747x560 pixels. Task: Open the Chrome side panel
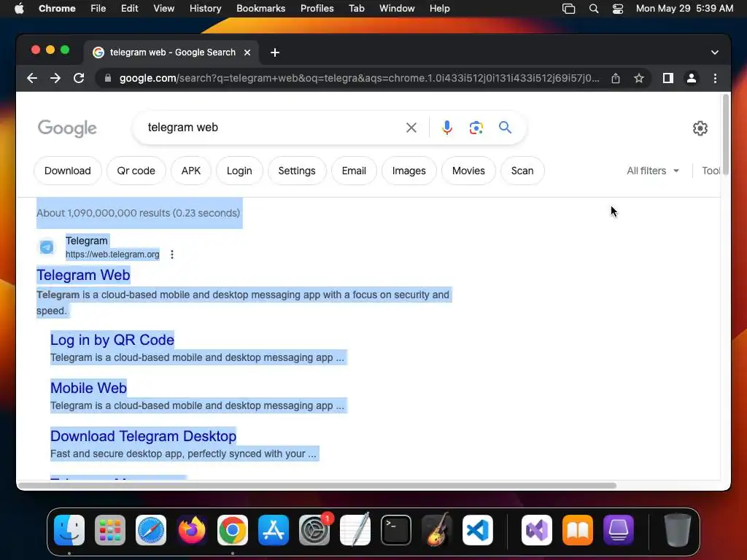668,78
